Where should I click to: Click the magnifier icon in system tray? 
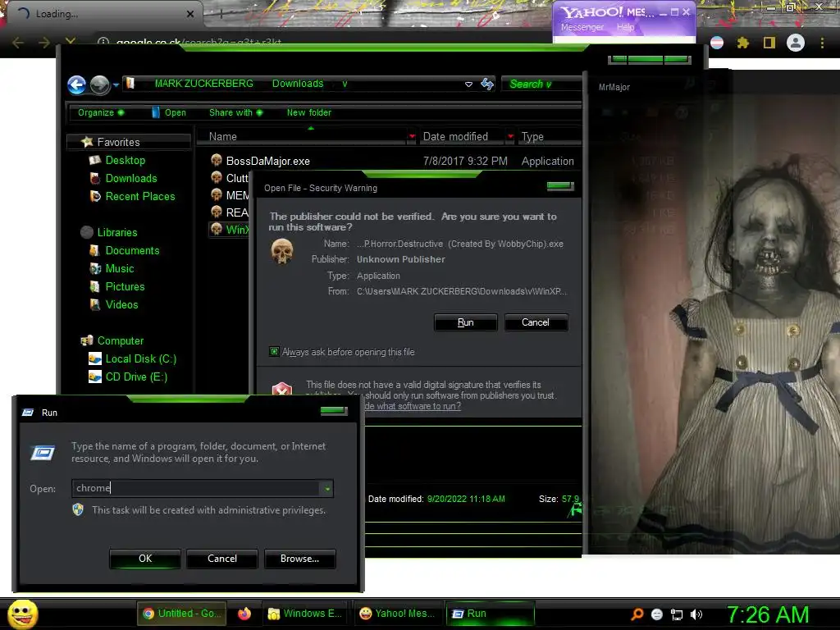pos(637,614)
